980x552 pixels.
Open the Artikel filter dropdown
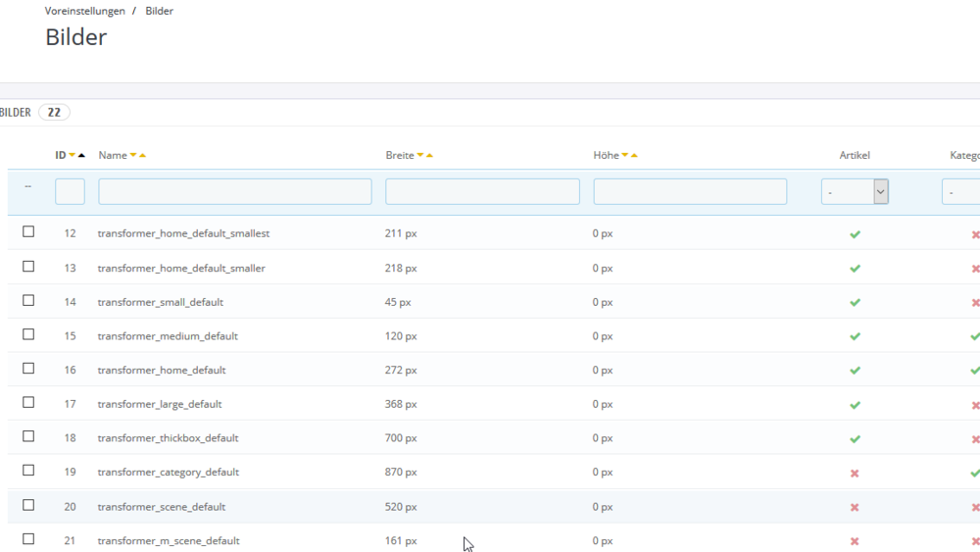854,192
